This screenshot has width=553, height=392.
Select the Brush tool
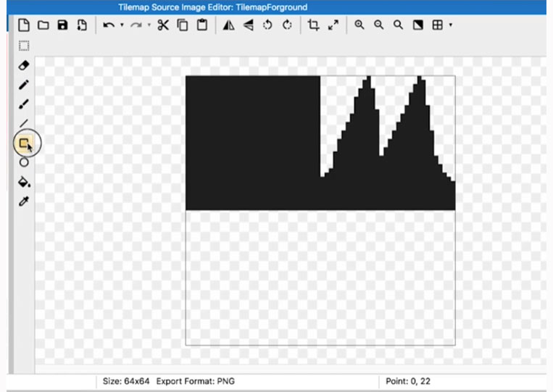(x=24, y=104)
